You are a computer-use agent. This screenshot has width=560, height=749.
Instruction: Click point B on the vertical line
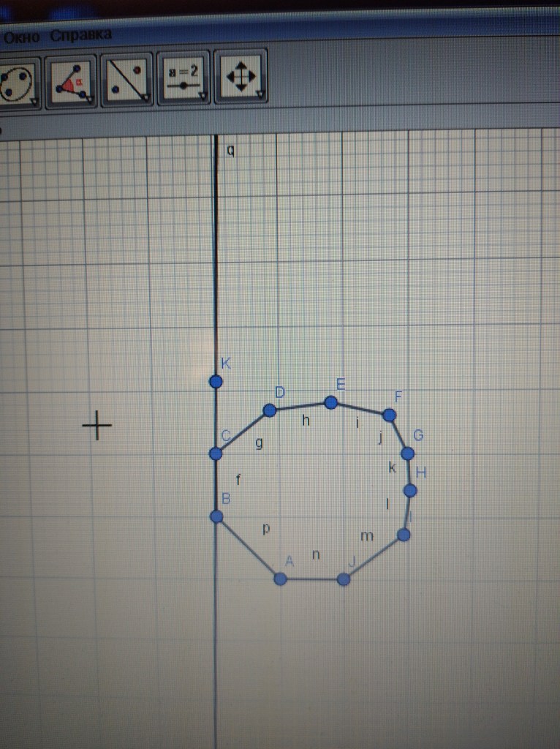[216, 516]
